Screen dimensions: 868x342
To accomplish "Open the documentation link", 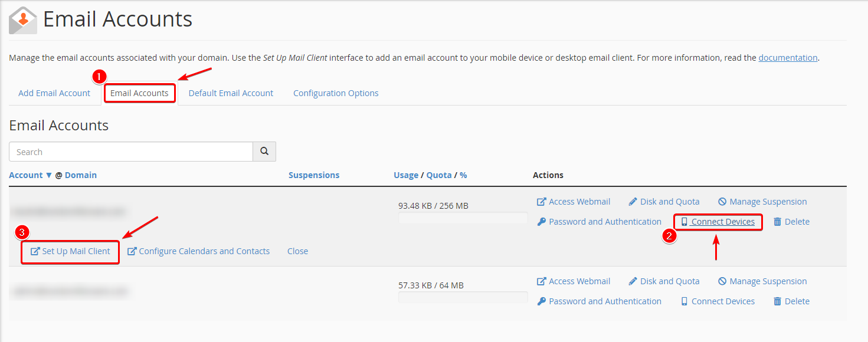I will 788,57.
